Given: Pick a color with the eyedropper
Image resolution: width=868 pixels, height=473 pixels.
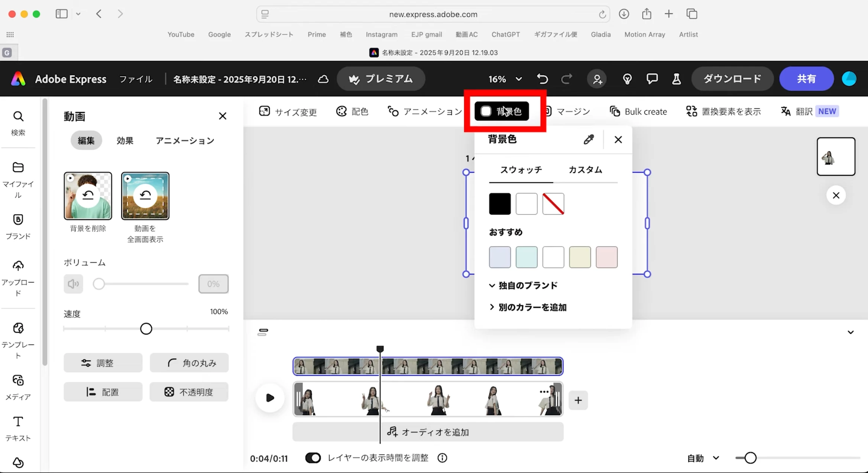Looking at the screenshot, I should point(589,140).
